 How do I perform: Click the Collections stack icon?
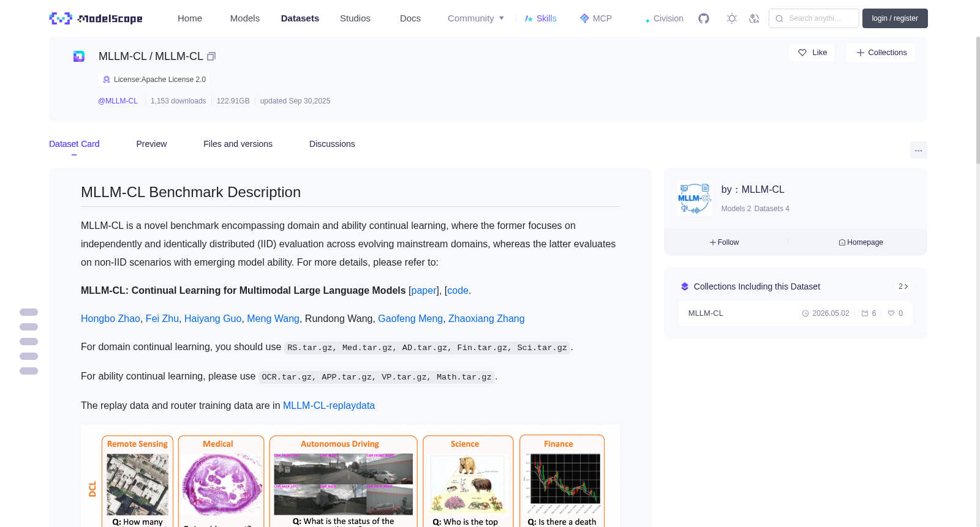[x=685, y=286]
